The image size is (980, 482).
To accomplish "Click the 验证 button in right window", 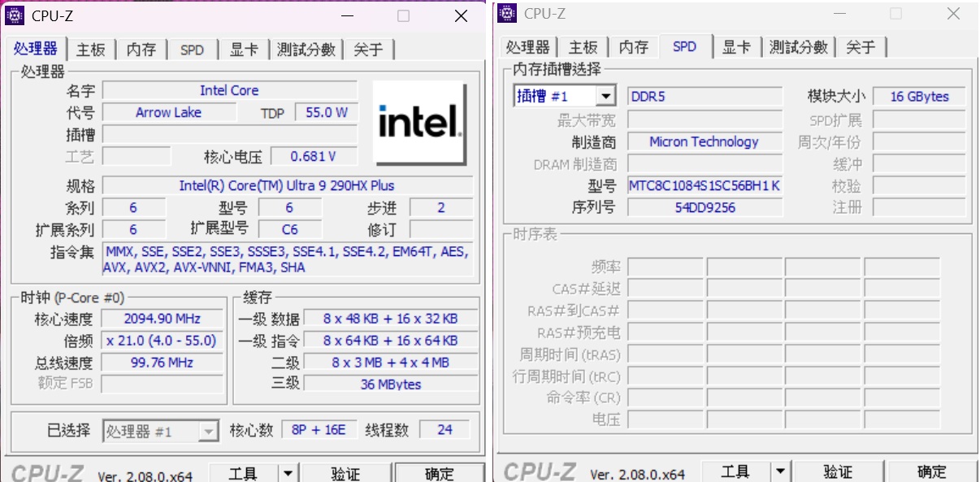I will 838,471.
